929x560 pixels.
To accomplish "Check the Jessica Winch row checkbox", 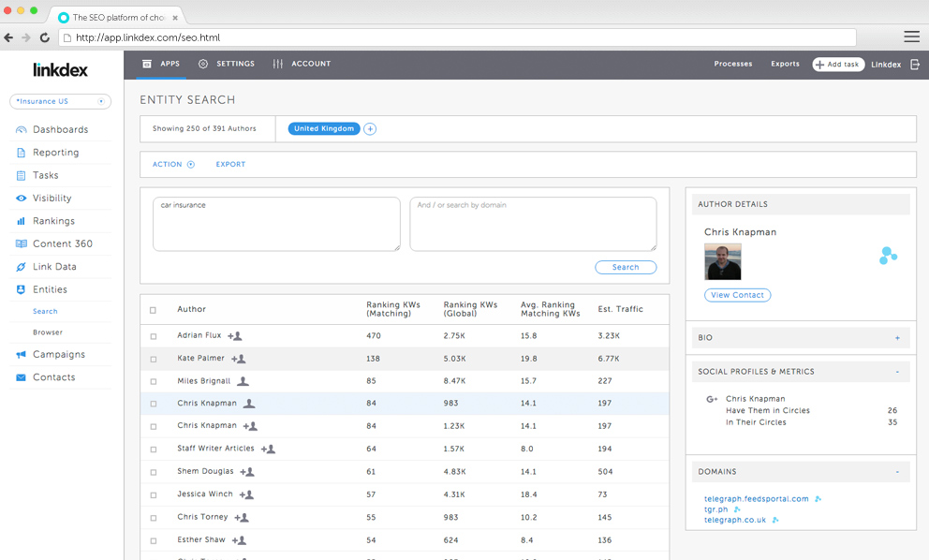I will [x=154, y=495].
